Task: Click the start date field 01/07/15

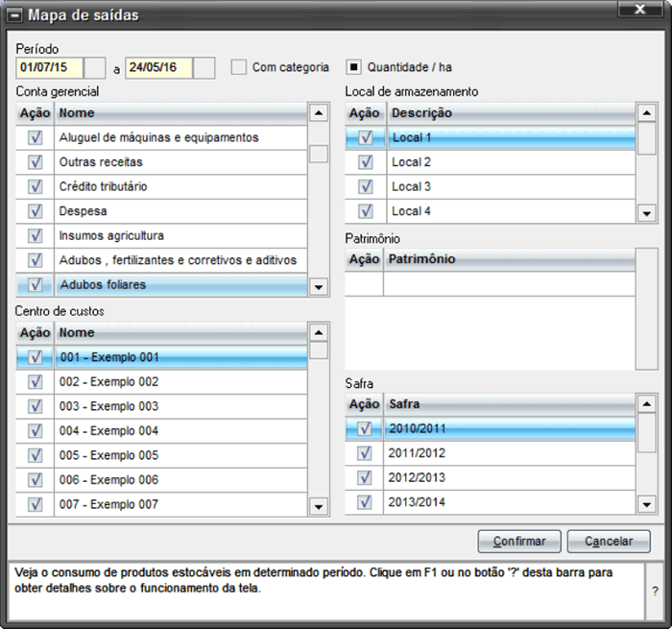Action: pos(50,68)
